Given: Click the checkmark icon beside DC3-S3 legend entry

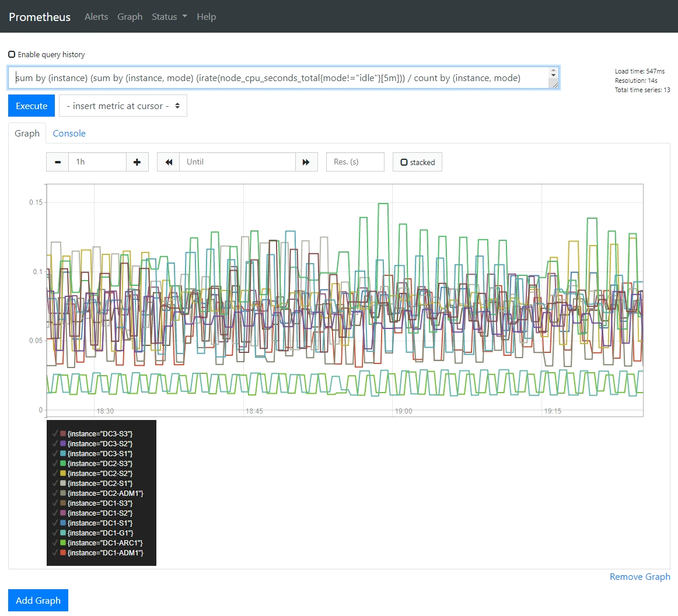Looking at the screenshot, I should coord(54,434).
